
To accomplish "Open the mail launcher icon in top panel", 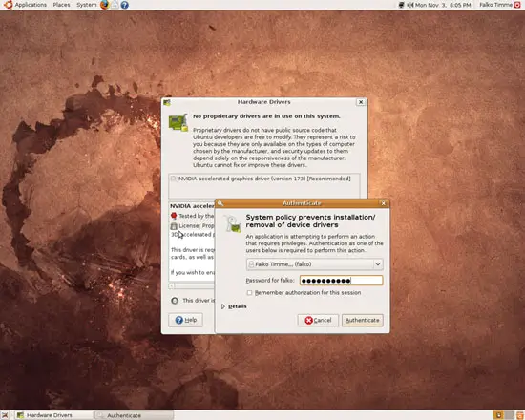I will (115, 5).
